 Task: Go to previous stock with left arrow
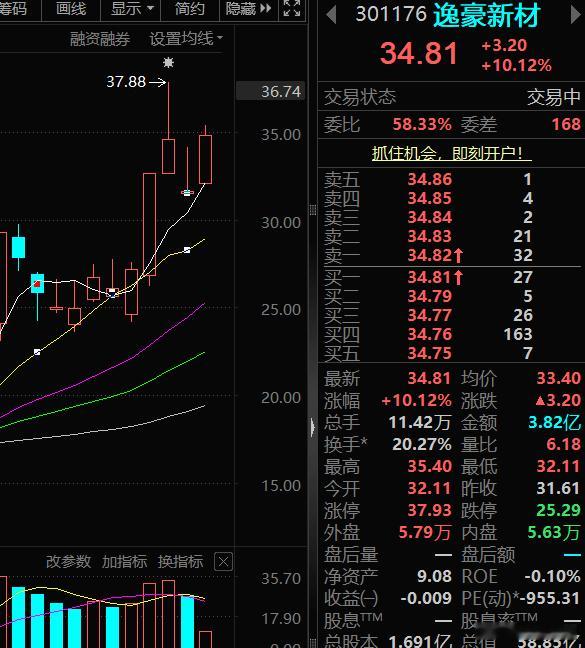tap(331, 15)
